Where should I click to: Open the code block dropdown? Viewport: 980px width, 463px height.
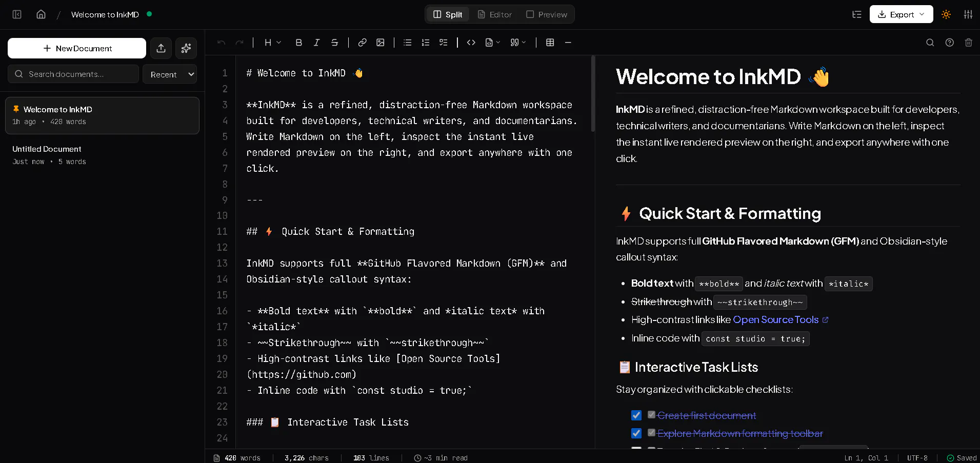click(x=493, y=43)
